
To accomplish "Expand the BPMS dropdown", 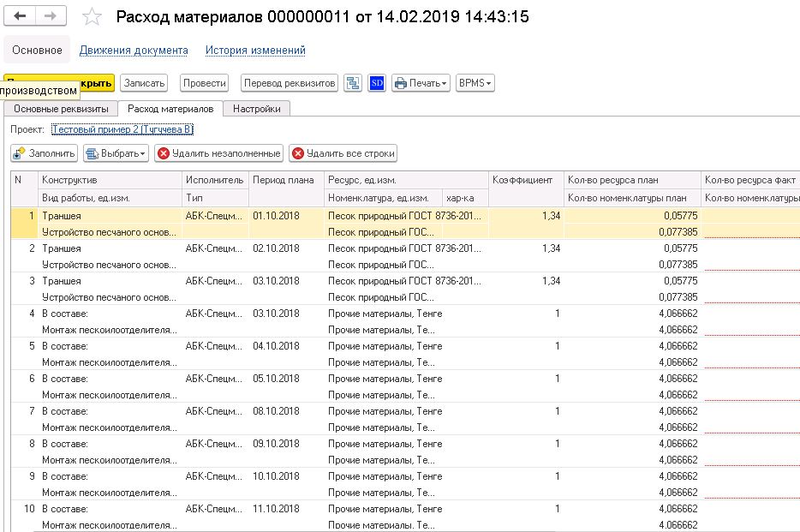I will 475,83.
